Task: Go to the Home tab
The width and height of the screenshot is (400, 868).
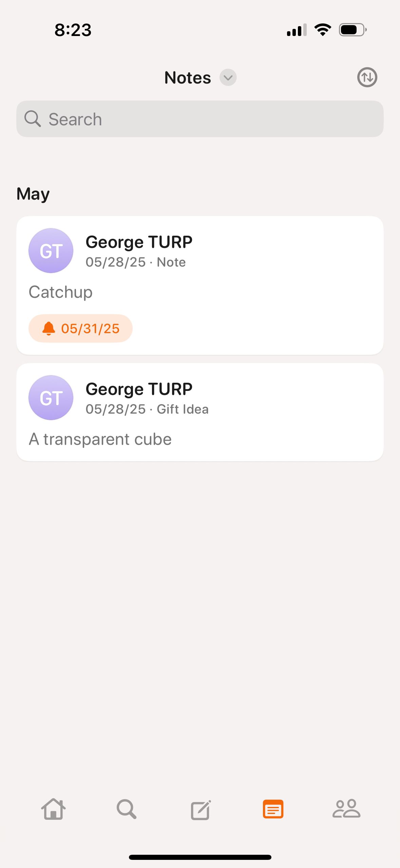Action: (x=53, y=809)
